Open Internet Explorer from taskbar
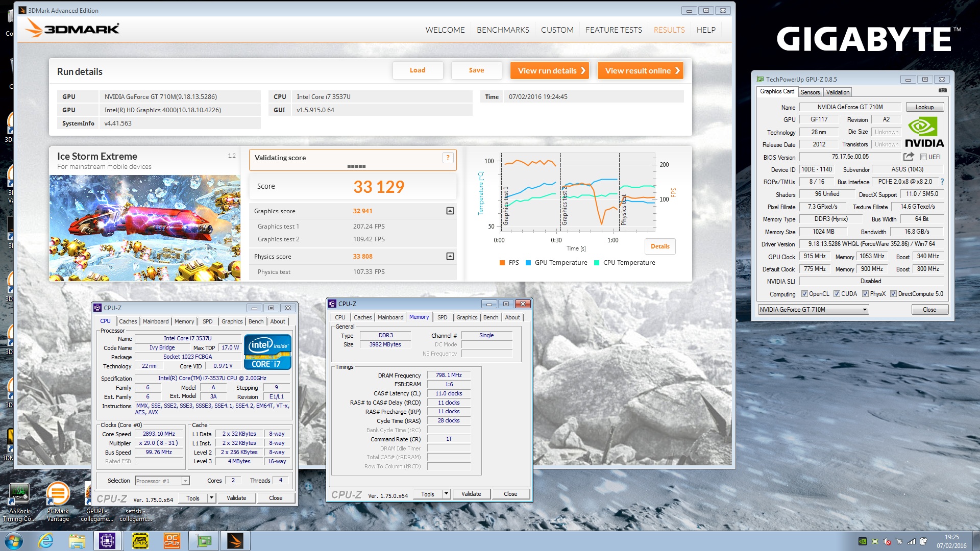 [x=45, y=541]
